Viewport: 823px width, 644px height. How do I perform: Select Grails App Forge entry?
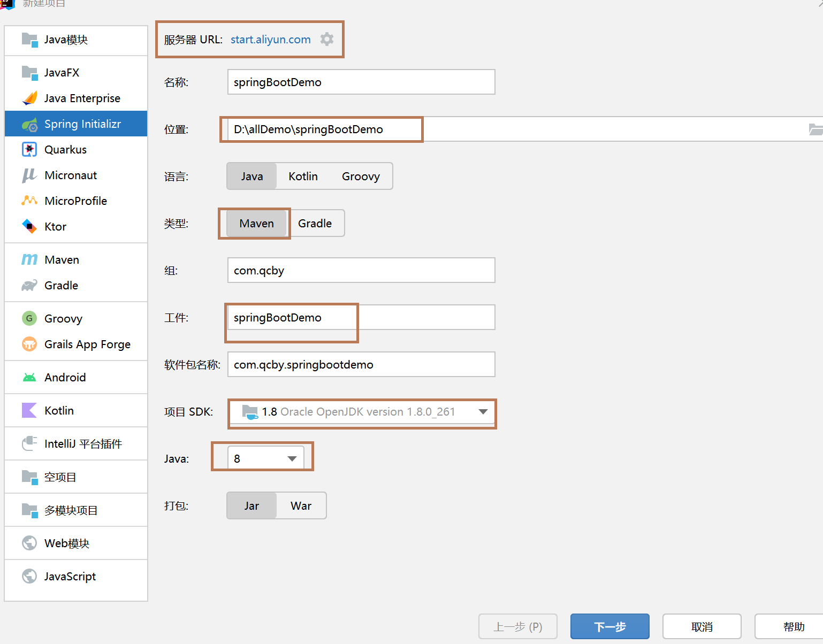[x=76, y=344]
